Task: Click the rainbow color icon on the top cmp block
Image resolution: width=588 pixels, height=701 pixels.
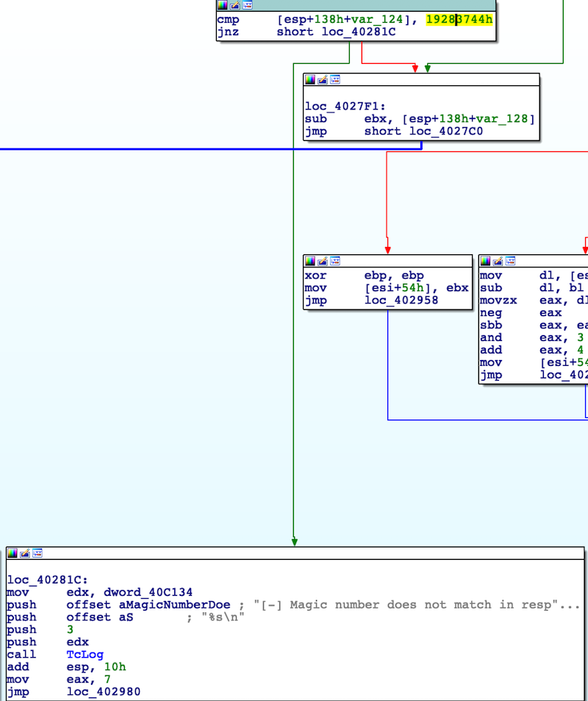Action: pos(223,6)
